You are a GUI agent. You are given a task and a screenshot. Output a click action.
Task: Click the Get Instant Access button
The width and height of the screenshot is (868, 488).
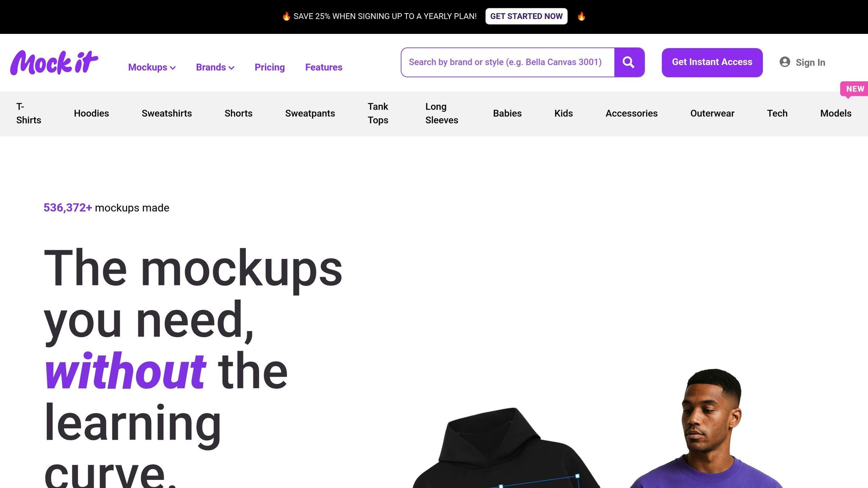coord(712,62)
